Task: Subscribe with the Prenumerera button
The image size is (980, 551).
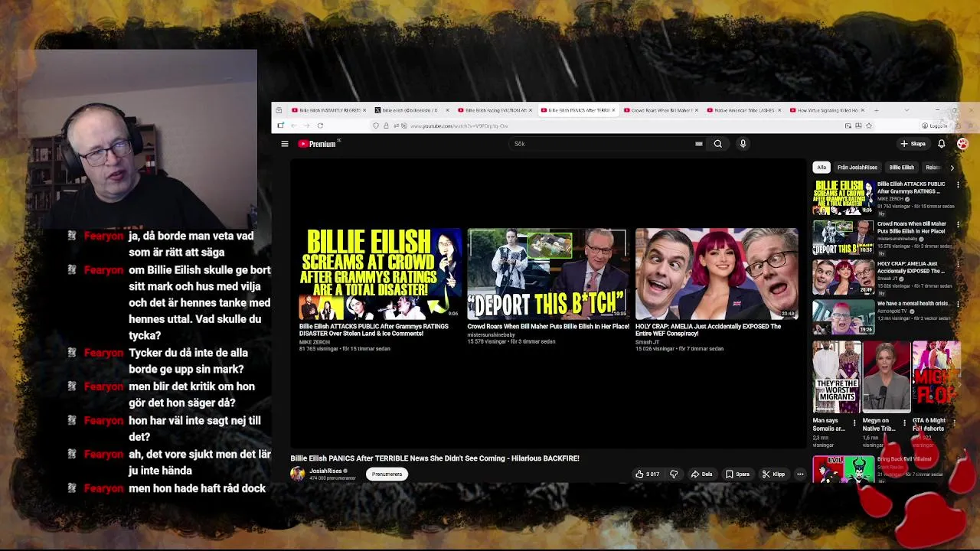Action: coord(387,474)
